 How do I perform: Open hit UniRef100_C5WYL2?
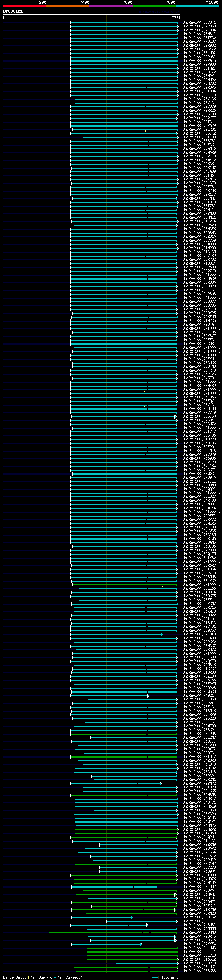pyautogui.click(x=199, y=160)
